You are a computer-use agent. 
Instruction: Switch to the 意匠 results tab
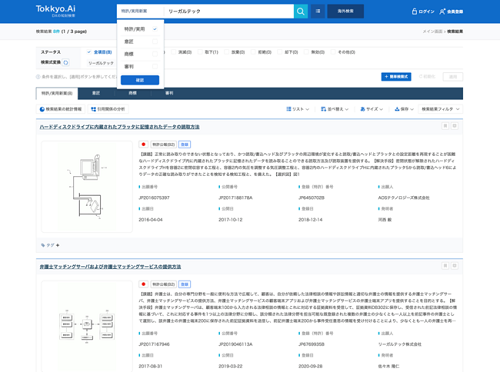click(96, 93)
